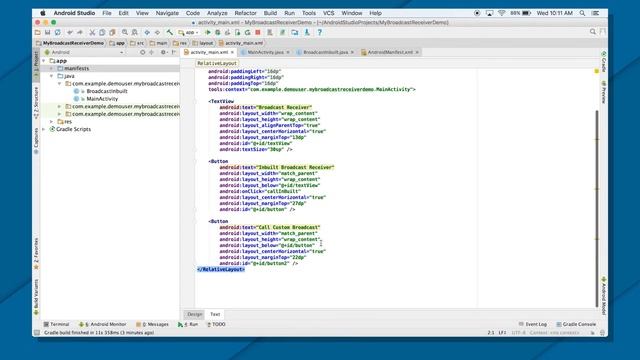Image resolution: width=640 pixels, height=360 pixels.
Task: Expand the res folder arrow
Action: [52, 122]
